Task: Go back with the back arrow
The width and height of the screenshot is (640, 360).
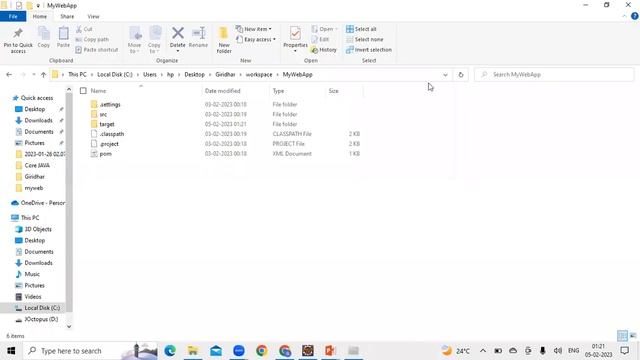Action: click(9, 75)
